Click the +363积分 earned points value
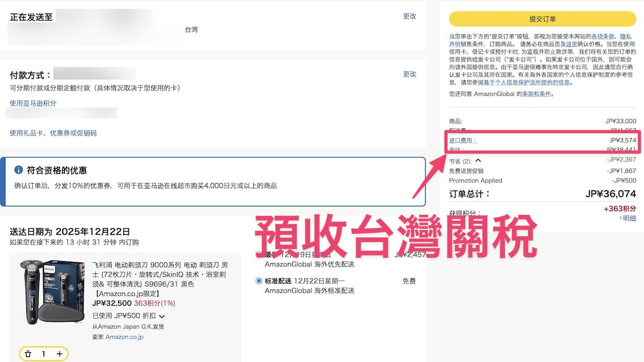This screenshot has height=362, width=644. [x=620, y=209]
